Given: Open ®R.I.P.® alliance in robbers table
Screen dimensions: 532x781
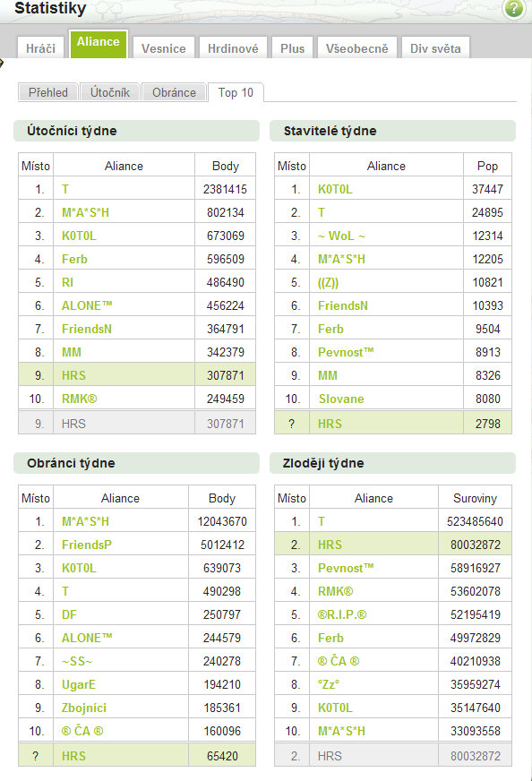Looking at the screenshot, I should click(x=342, y=614).
